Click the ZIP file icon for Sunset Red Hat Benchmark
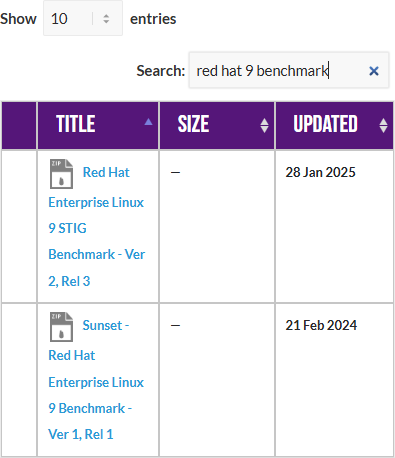This screenshot has height=458, width=395. tap(61, 327)
